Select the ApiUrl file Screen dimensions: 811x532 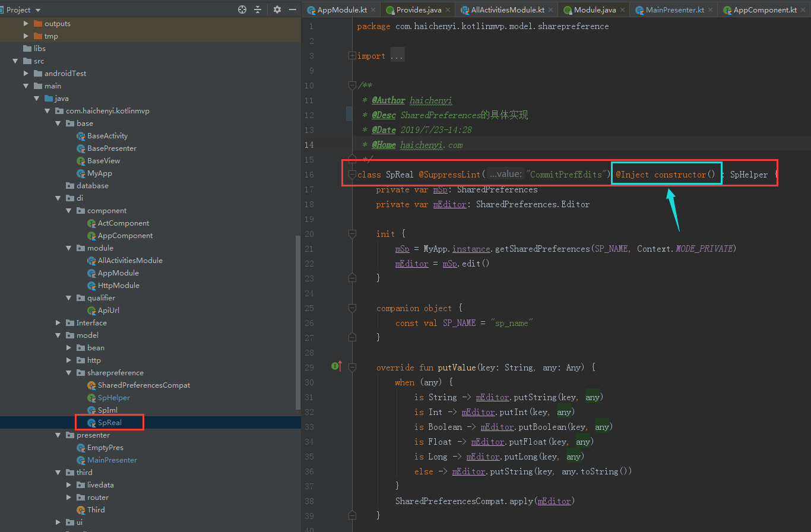pyautogui.click(x=103, y=311)
